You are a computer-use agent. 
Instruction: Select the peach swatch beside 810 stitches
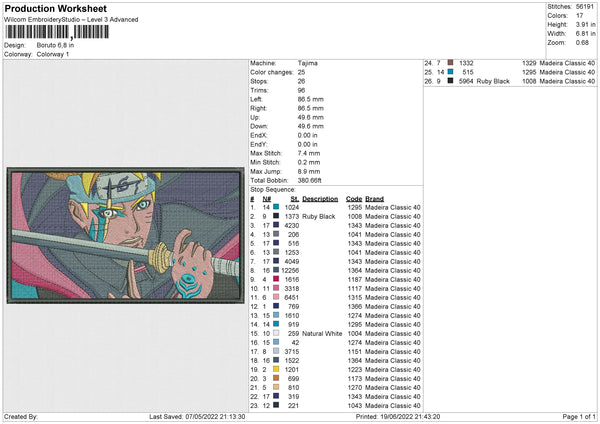click(x=276, y=387)
